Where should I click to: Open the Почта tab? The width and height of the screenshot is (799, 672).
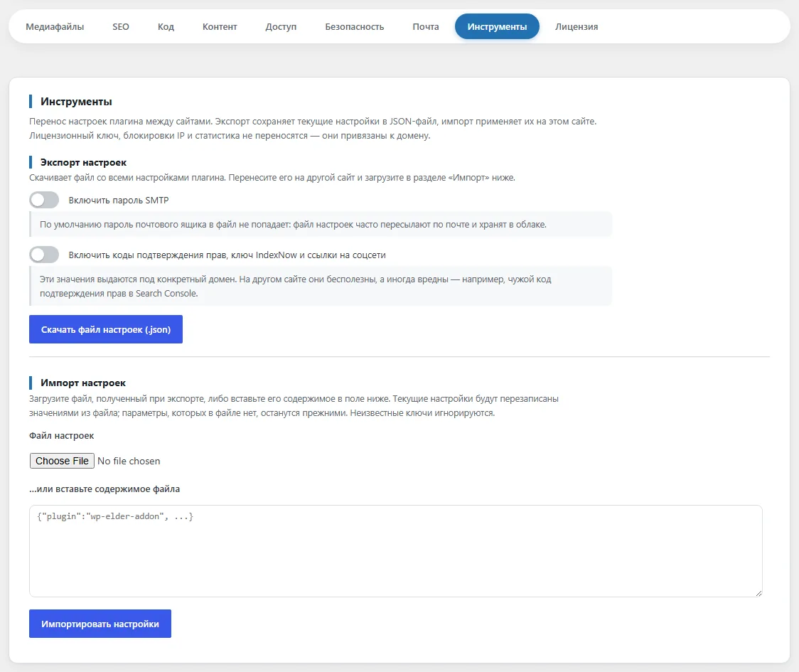click(426, 26)
